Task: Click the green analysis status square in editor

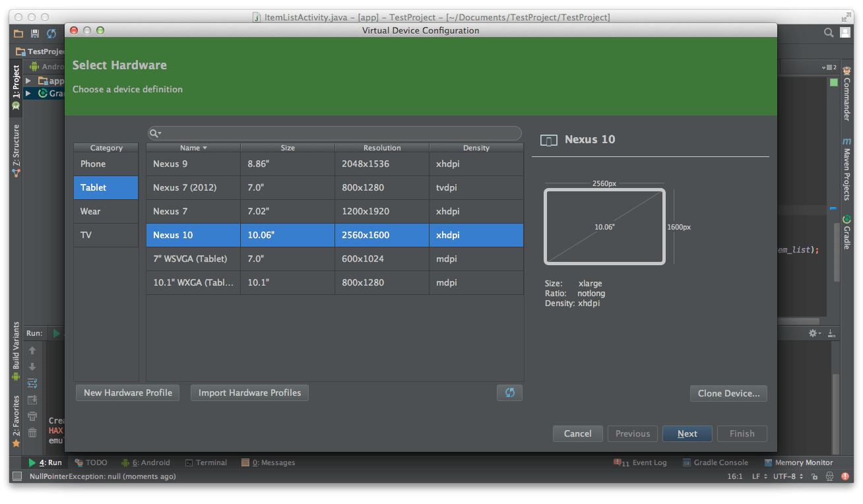Action: pos(834,82)
